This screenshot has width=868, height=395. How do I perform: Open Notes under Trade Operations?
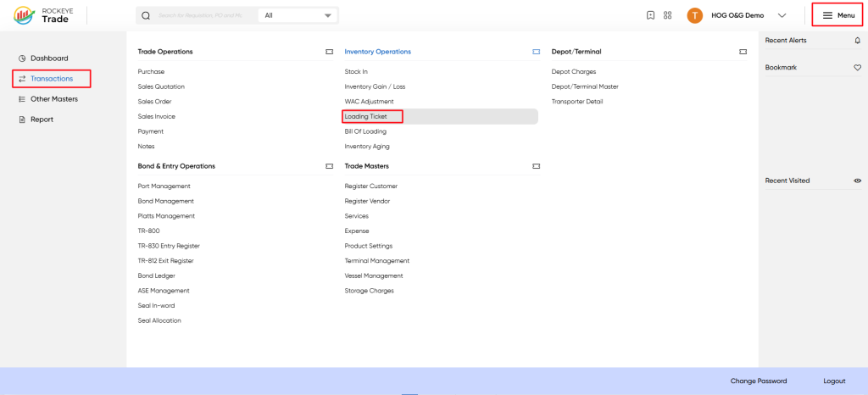point(146,147)
